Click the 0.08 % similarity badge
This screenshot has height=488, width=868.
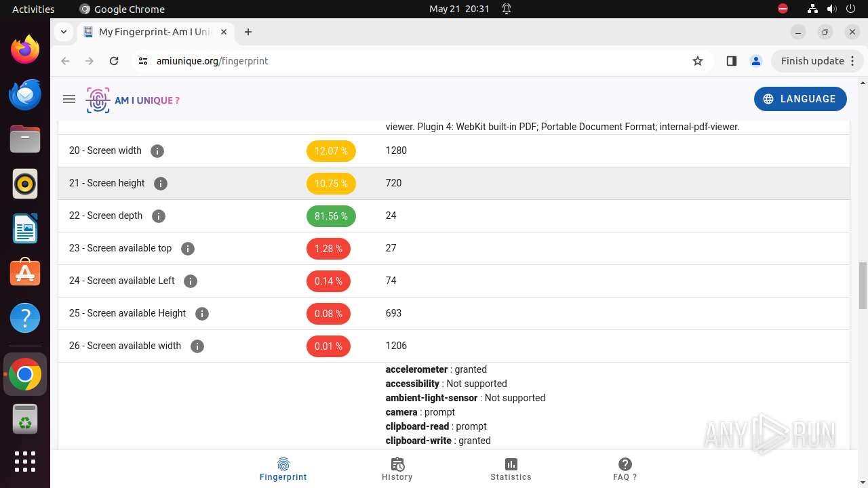point(328,314)
